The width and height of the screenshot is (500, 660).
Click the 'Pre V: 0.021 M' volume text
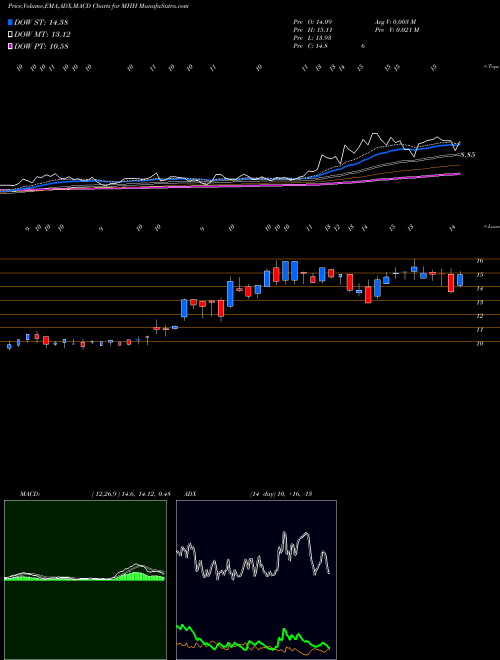tap(399, 30)
